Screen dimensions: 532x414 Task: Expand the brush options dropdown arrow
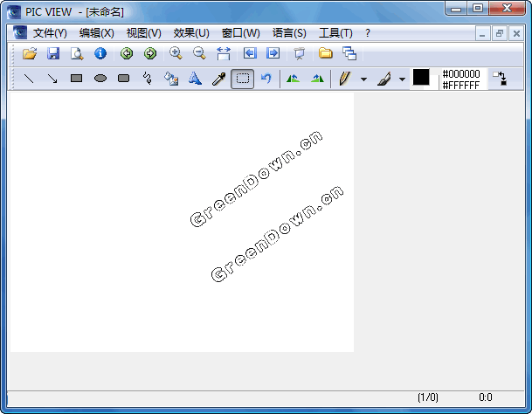point(402,79)
